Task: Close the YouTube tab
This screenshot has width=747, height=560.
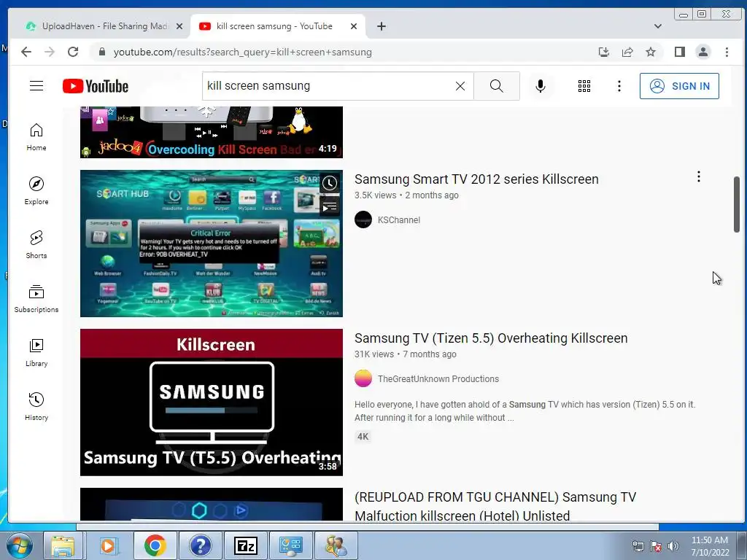Action: 354,27
